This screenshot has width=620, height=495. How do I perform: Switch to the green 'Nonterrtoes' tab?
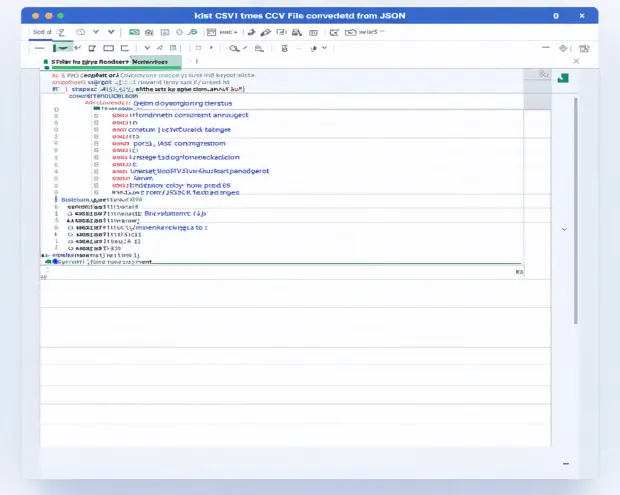click(x=156, y=62)
